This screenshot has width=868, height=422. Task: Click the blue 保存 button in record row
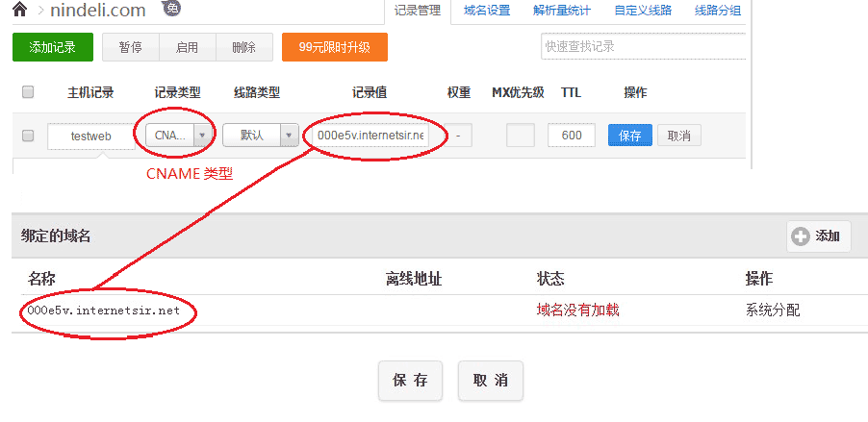tap(630, 136)
